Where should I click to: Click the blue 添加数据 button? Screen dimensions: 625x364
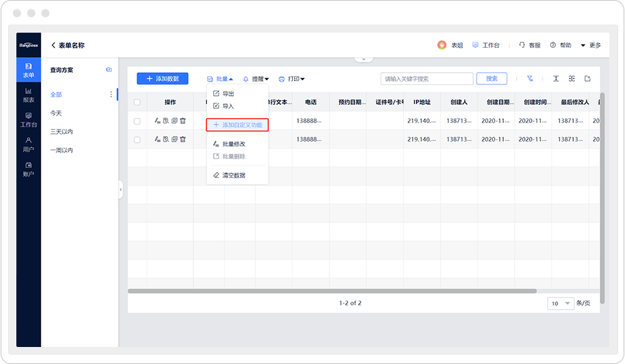click(x=162, y=79)
